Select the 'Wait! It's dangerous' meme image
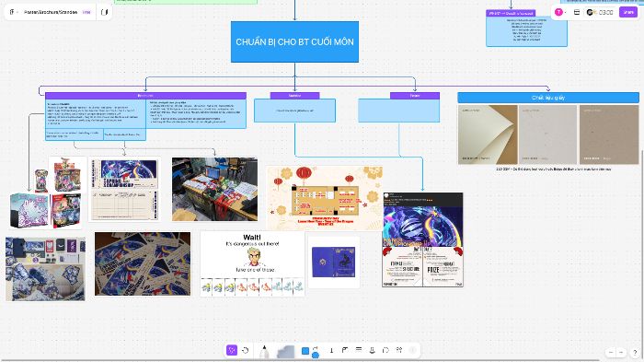This screenshot has height=362, width=644. [x=252, y=263]
